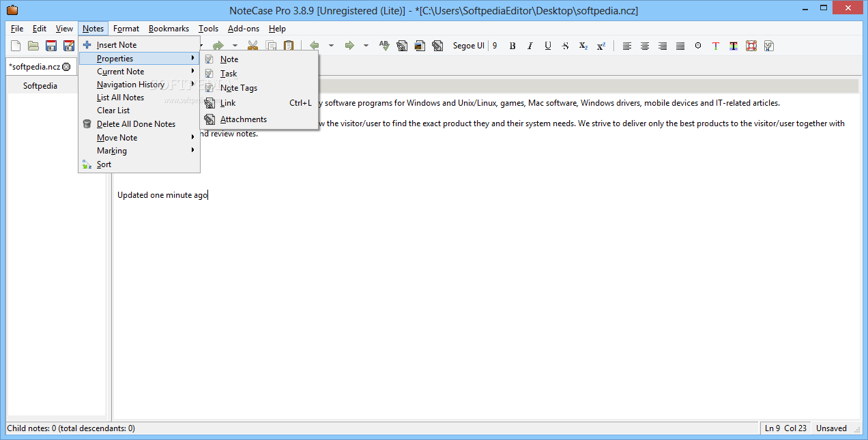Apply Strikethrough formatting
The image size is (868, 440).
566,46
